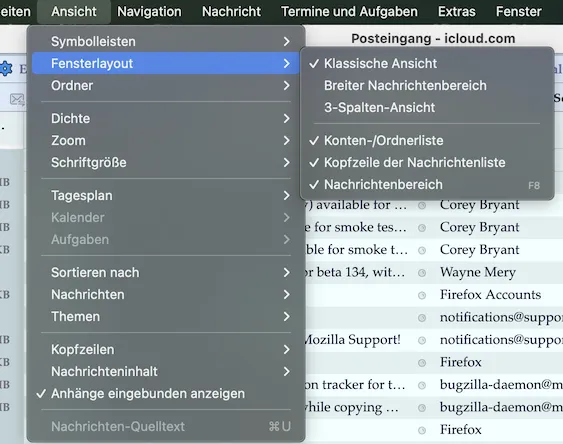Open the Navigation menu in menu bar
563x444 pixels.
click(x=149, y=11)
